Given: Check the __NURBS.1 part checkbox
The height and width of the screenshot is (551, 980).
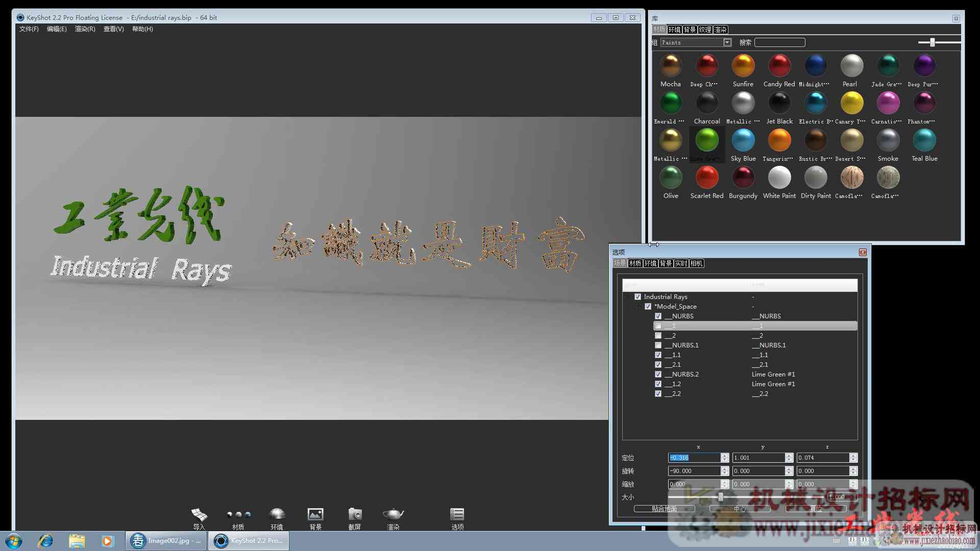Looking at the screenshot, I should tap(658, 345).
